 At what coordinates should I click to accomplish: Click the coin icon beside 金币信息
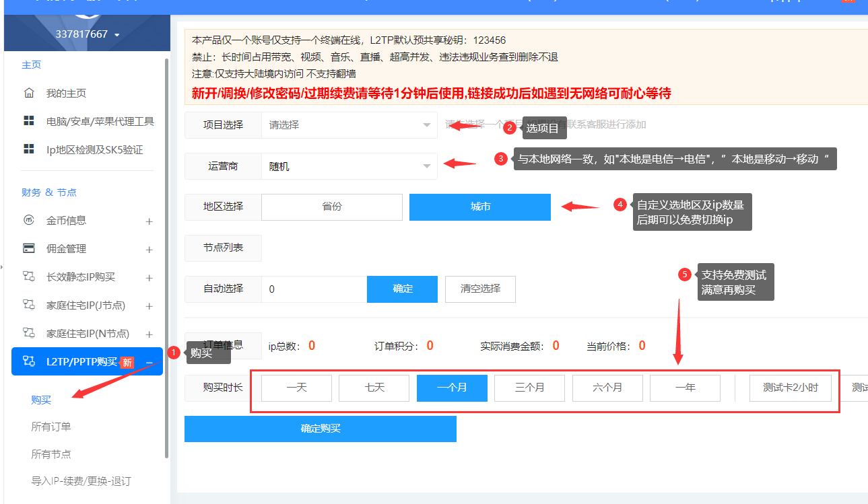tap(29, 220)
